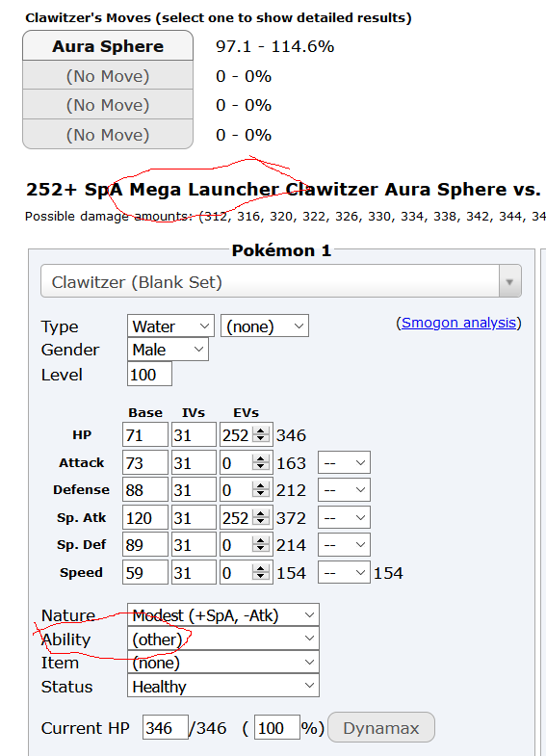
Task: Click the Current HP value field
Action: point(166,727)
